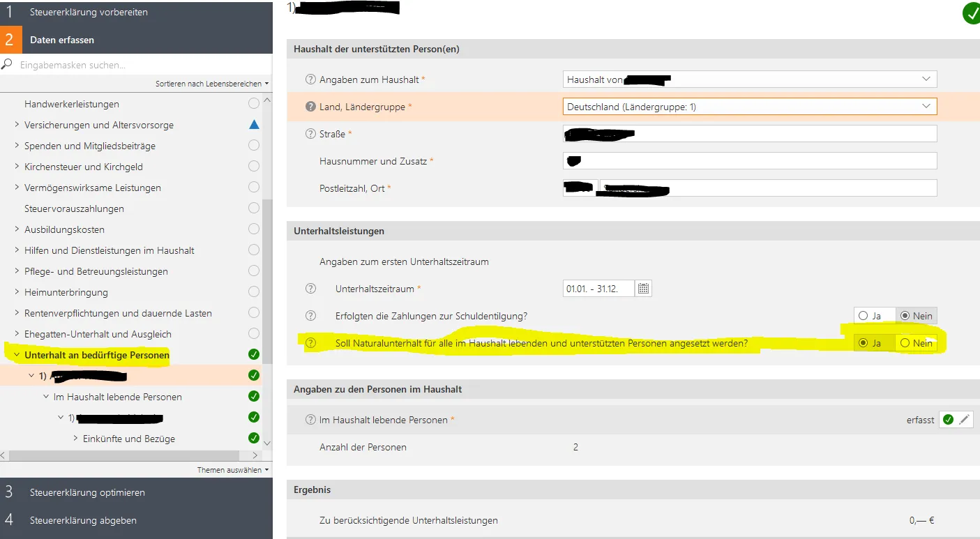Open Sortieren nach Lebensbereichen menu
980x539 pixels.
[x=211, y=84]
